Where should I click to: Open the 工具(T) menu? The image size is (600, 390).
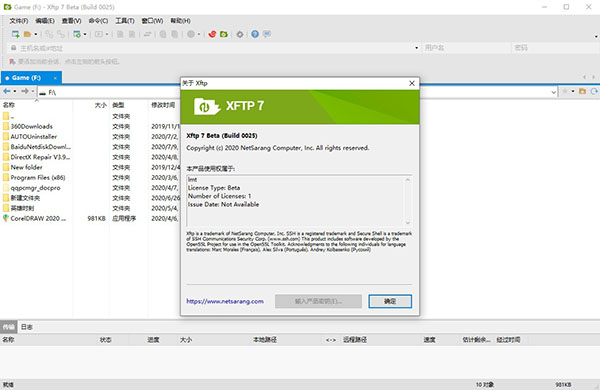point(125,21)
